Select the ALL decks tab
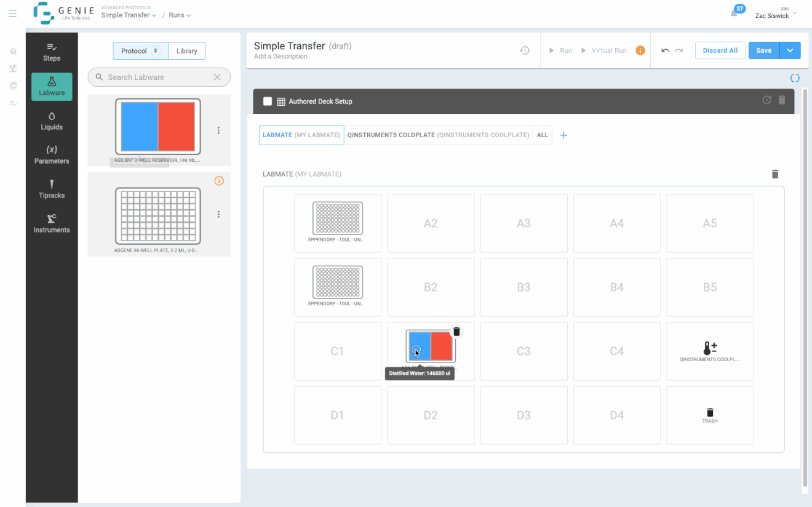This screenshot has width=812, height=507. click(x=542, y=135)
